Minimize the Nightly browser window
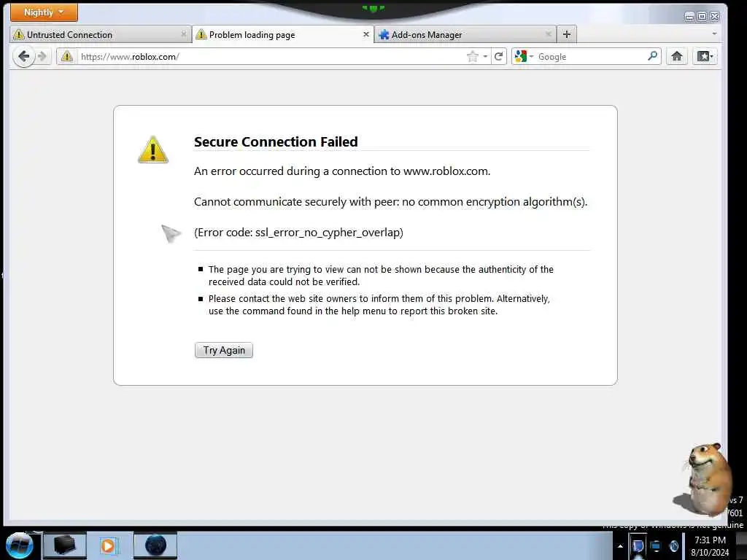Screen dimensions: 747x560 pyautogui.click(x=689, y=17)
